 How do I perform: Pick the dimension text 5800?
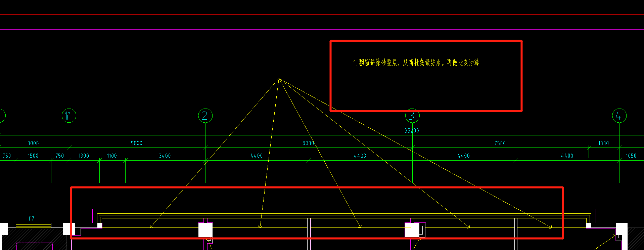coord(137,143)
